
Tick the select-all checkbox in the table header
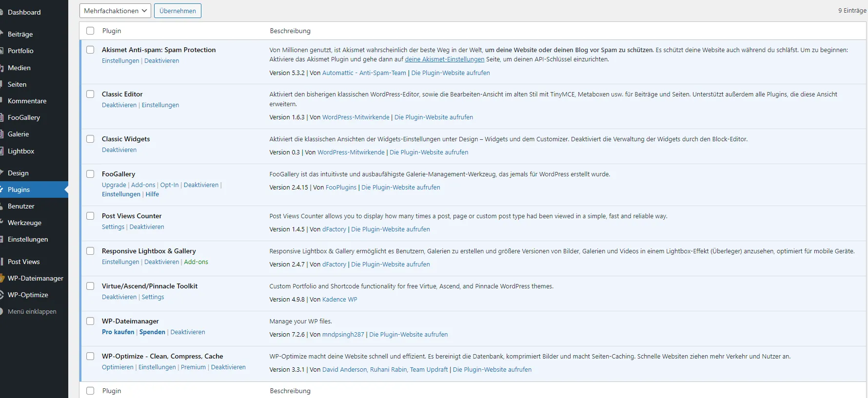pyautogui.click(x=90, y=31)
